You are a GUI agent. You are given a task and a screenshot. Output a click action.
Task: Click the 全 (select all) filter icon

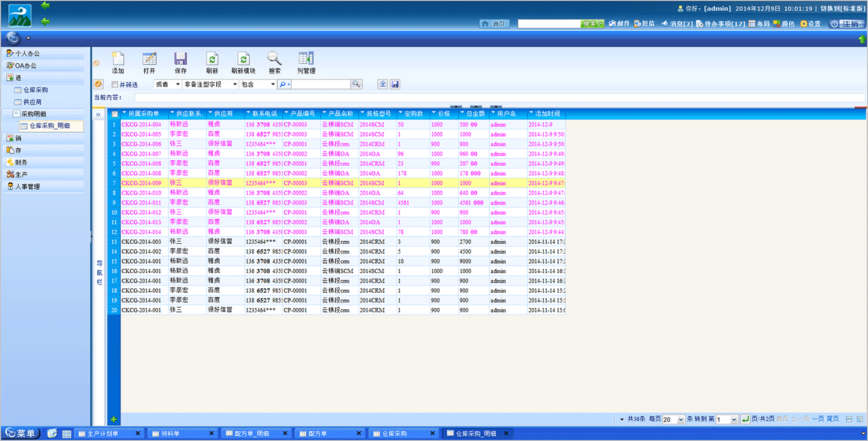(383, 84)
